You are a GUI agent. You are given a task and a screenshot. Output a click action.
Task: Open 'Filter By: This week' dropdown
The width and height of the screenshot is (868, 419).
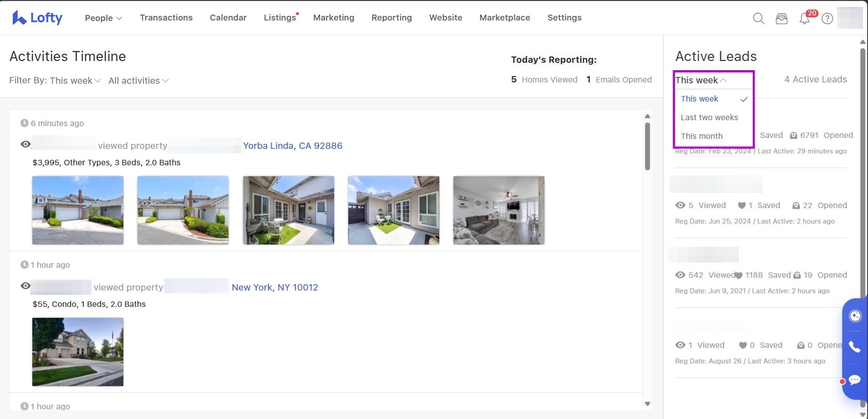55,81
